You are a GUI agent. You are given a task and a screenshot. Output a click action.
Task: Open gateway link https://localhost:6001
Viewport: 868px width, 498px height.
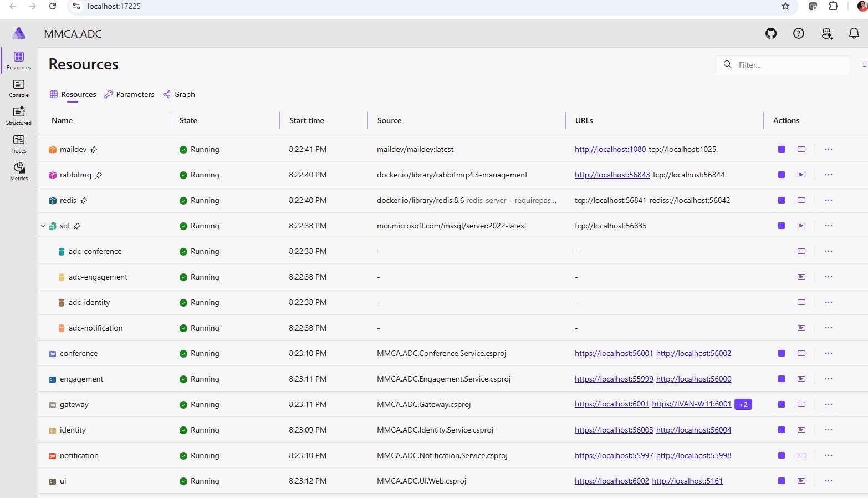(612, 404)
